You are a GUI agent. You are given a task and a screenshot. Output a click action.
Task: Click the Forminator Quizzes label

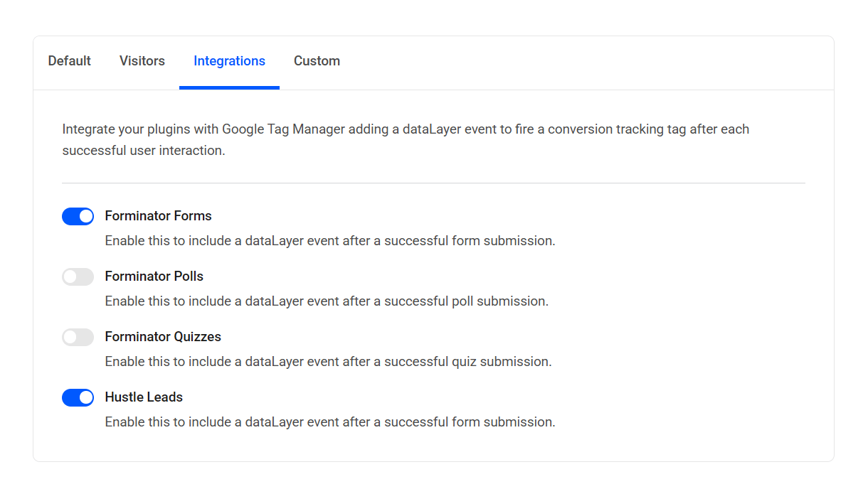click(x=163, y=337)
